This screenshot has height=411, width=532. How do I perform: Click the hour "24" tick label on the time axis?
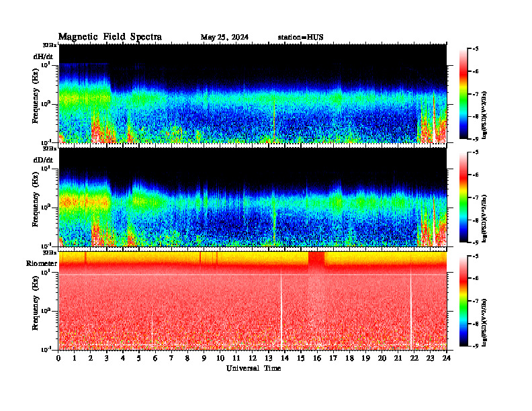[447, 358]
